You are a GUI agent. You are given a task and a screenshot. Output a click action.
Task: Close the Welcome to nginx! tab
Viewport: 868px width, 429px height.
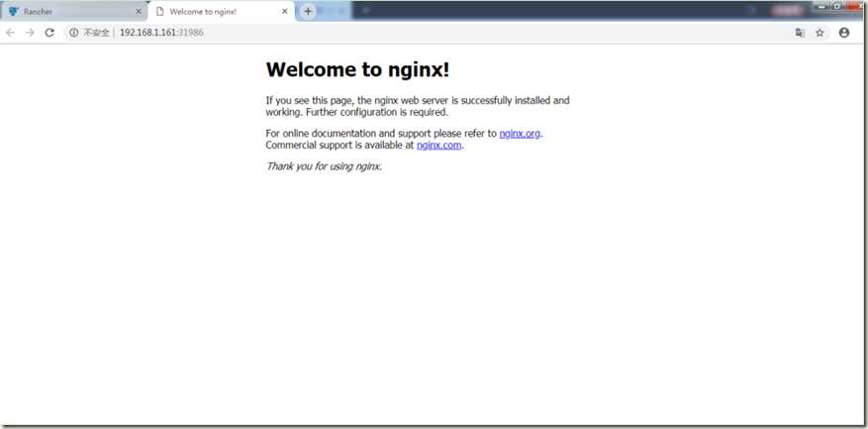(x=284, y=11)
